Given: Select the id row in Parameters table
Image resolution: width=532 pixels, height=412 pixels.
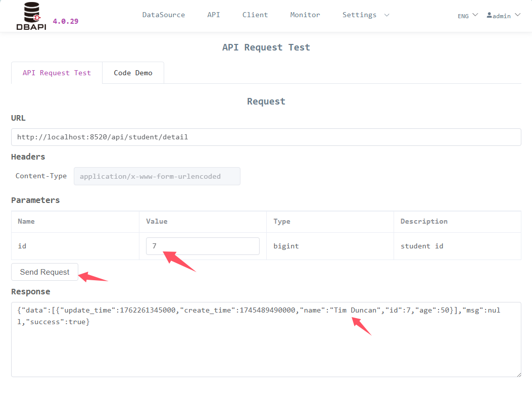Looking at the screenshot, I should point(75,246).
